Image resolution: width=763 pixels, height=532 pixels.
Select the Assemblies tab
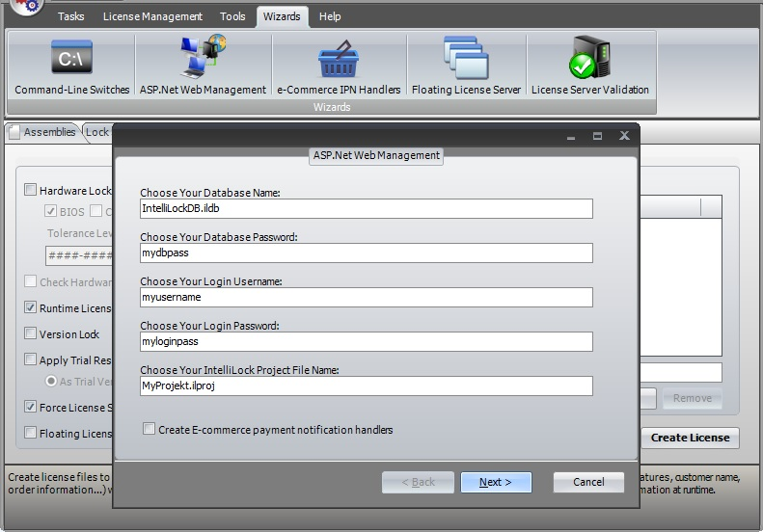pos(43,132)
